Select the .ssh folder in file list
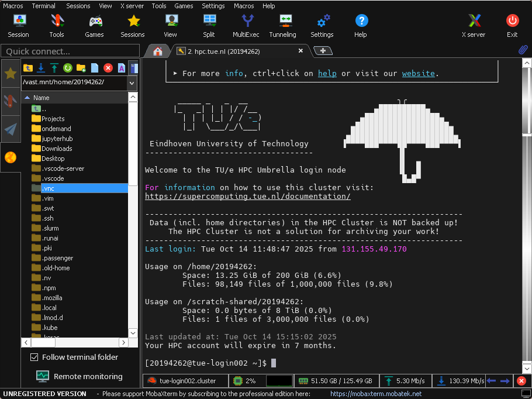 (x=48, y=218)
